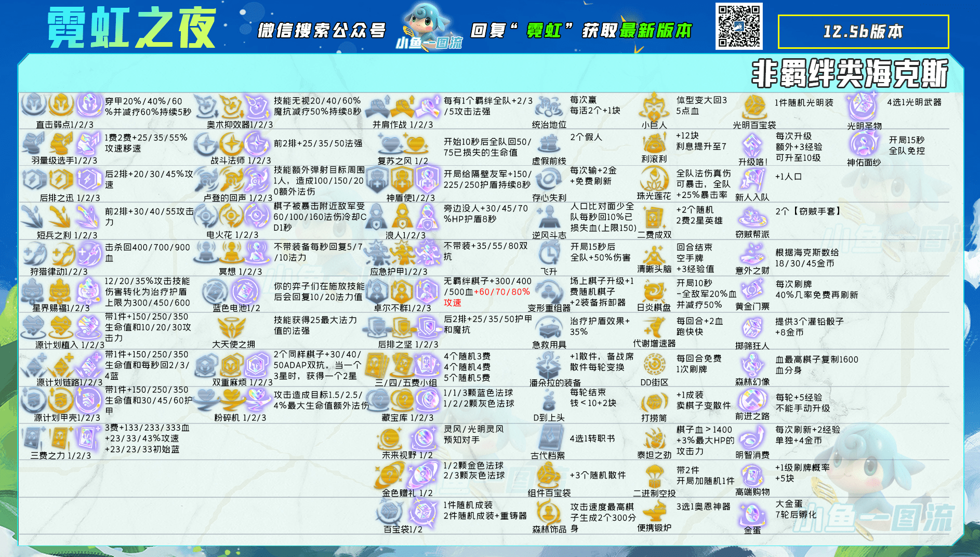Viewport: 980px width, 557px height.
Task: Click the 二费成双 augment icon
Action: pos(654,218)
